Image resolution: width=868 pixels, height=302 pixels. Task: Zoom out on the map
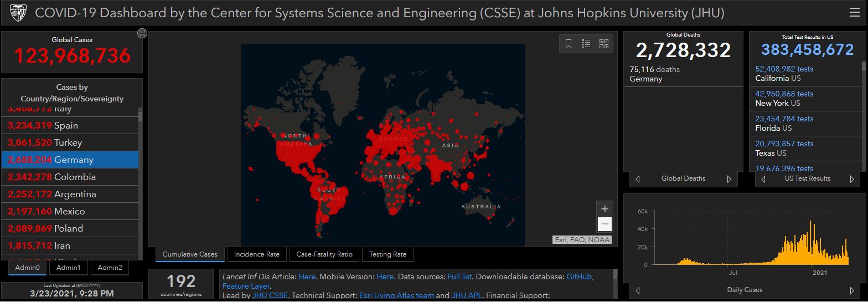pos(604,224)
